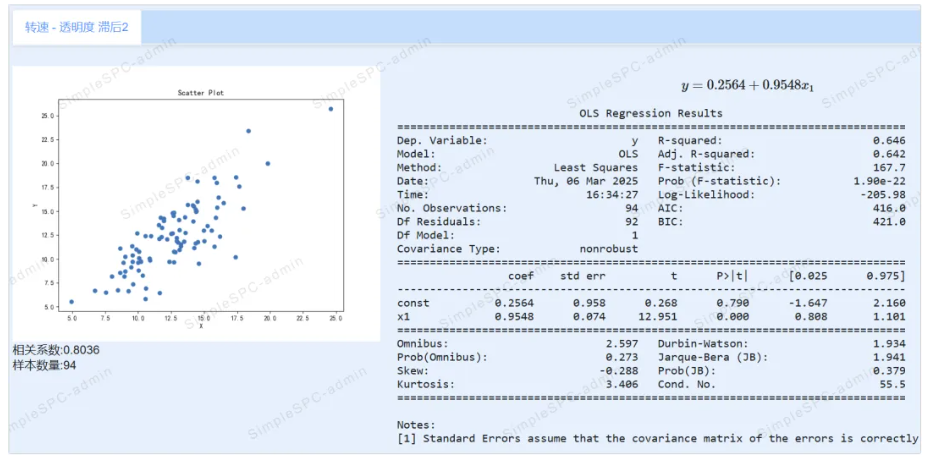Click the scatter plot X axis label
Viewport: 925px width, 459px height.
[x=201, y=326]
